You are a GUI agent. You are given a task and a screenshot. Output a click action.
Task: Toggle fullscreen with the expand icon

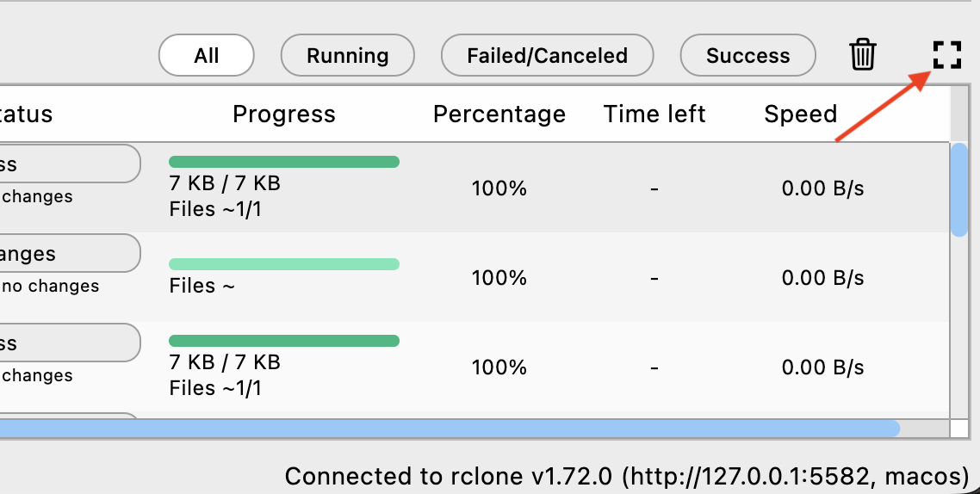tap(946, 55)
